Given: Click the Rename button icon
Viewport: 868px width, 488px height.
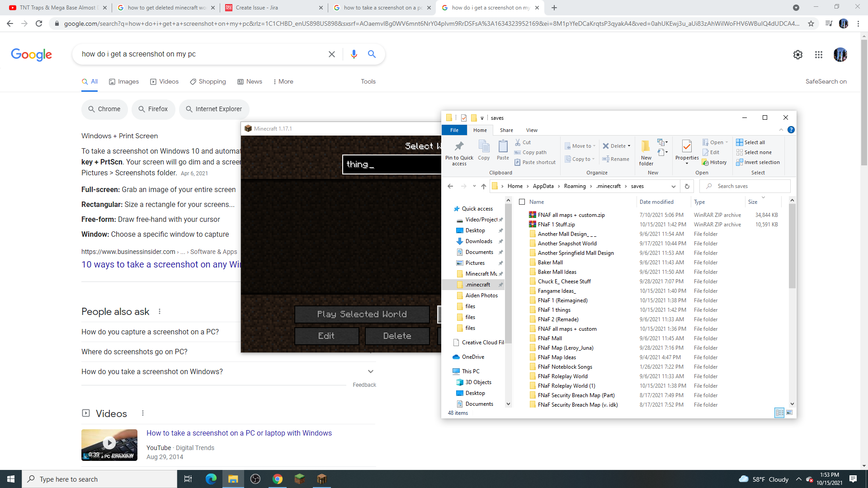Looking at the screenshot, I should pos(606,159).
